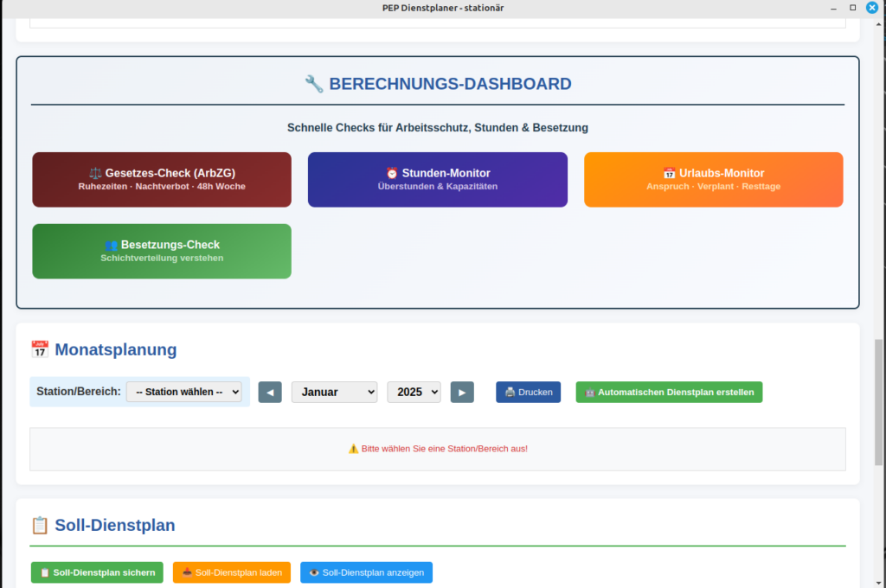Screen dimensions: 886x588
Task: Open the Besetzungs-Check card
Action: tap(162, 252)
